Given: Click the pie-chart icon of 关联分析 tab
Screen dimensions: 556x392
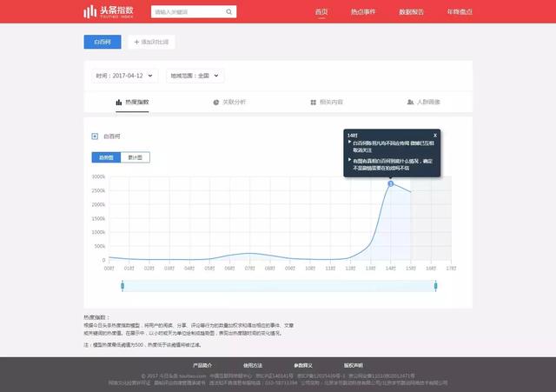Looking at the screenshot, I should point(216,103).
